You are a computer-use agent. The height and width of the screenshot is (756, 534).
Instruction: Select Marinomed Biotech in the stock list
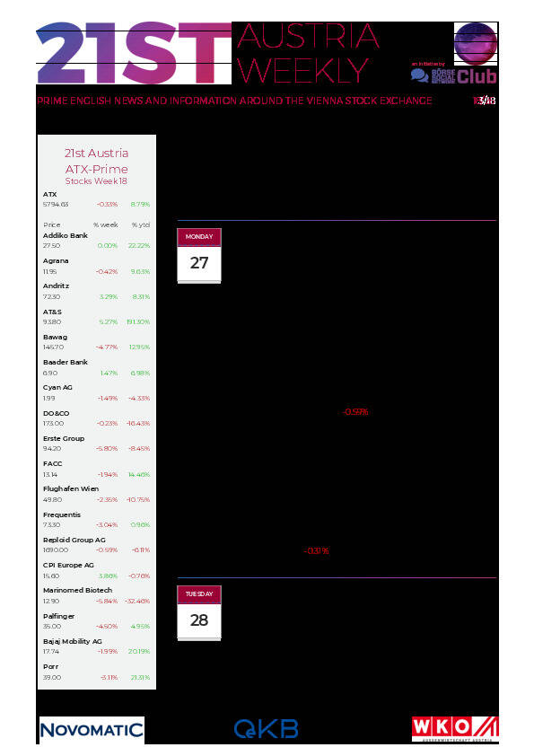pos(96,595)
